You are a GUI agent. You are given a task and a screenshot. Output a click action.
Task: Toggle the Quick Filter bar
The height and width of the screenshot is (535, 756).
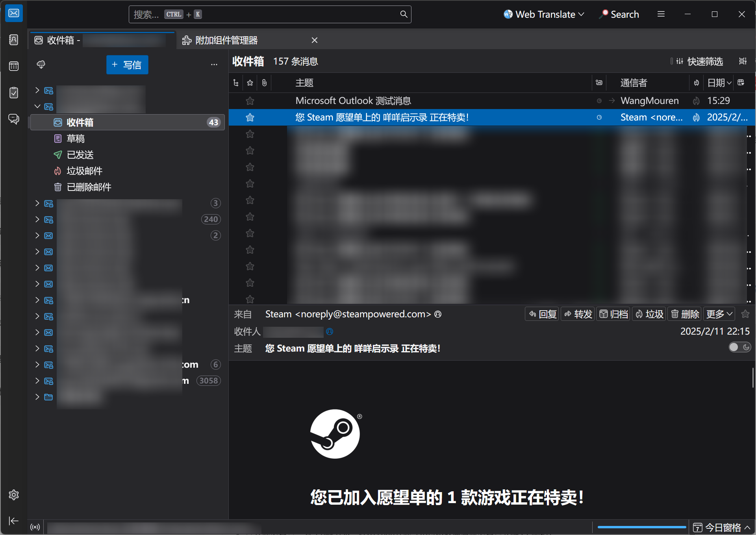[x=700, y=61]
